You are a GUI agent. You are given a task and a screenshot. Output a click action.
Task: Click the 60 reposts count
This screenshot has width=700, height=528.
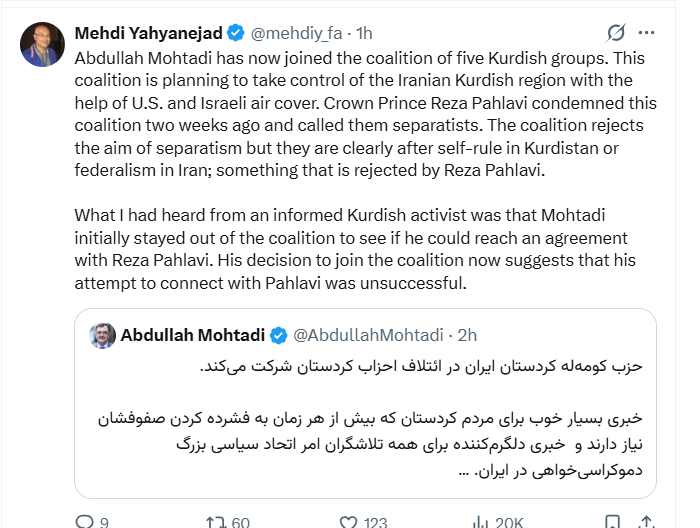point(240,521)
